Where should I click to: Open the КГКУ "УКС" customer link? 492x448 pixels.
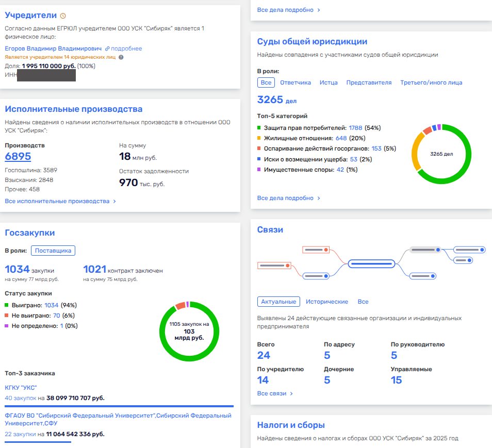[x=21, y=388]
